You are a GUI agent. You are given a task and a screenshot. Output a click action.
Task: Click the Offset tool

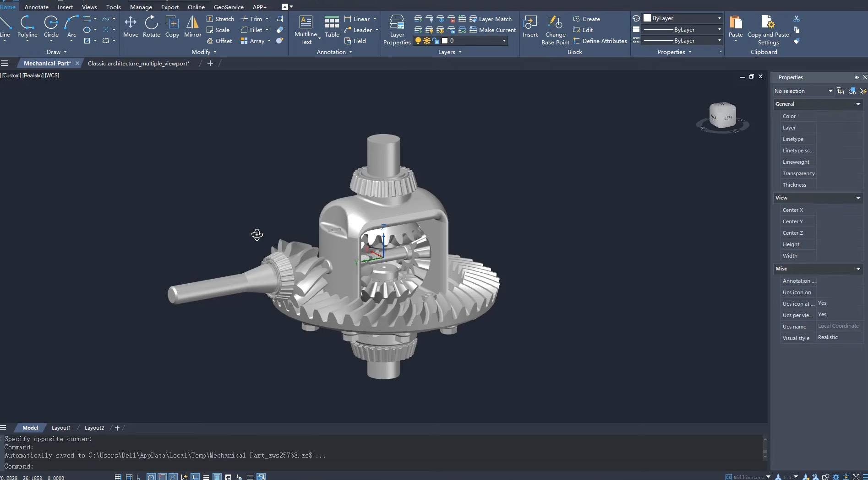pos(219,41)
